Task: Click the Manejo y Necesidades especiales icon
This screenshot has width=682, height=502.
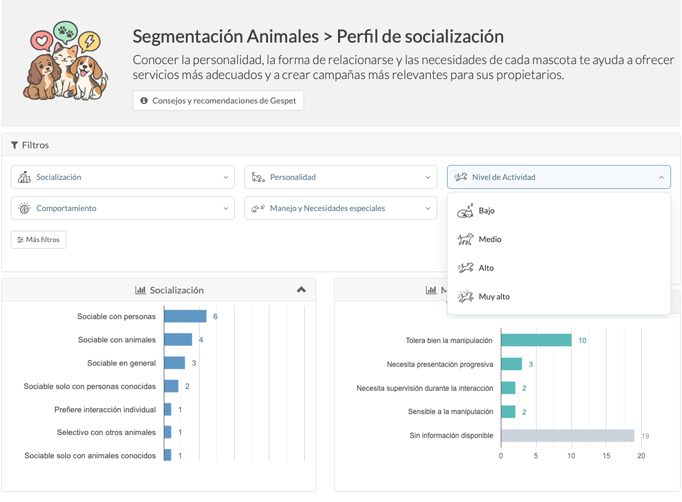Action: point(258,208)
